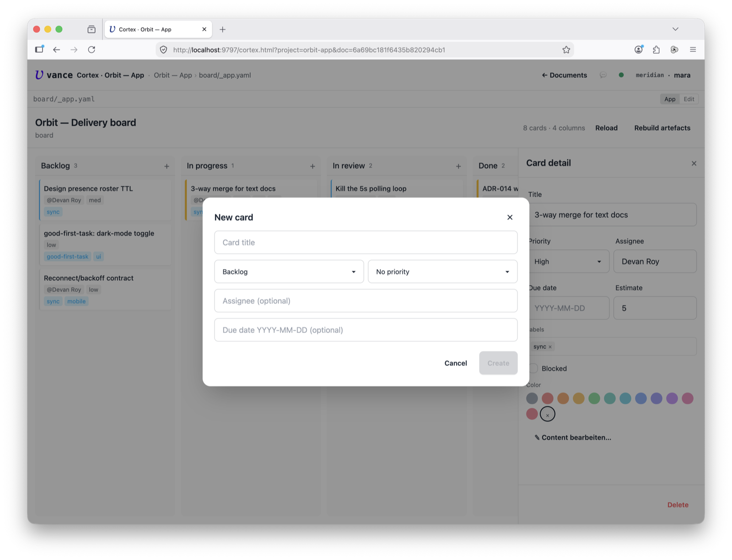Click the card detail Due date field
This screenshot has height=560, width=732.
[569, 308]
